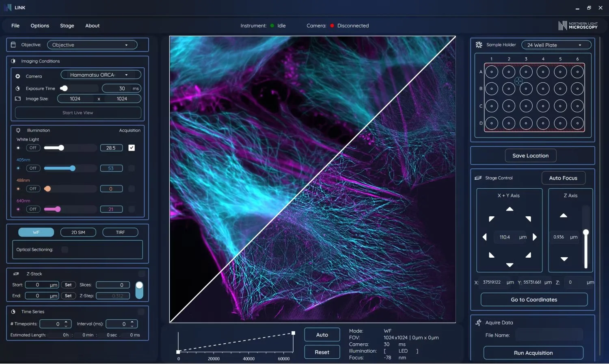Click the Stage Control icon
This screenshot has width=609, height=364.
[x=478, y=178]
